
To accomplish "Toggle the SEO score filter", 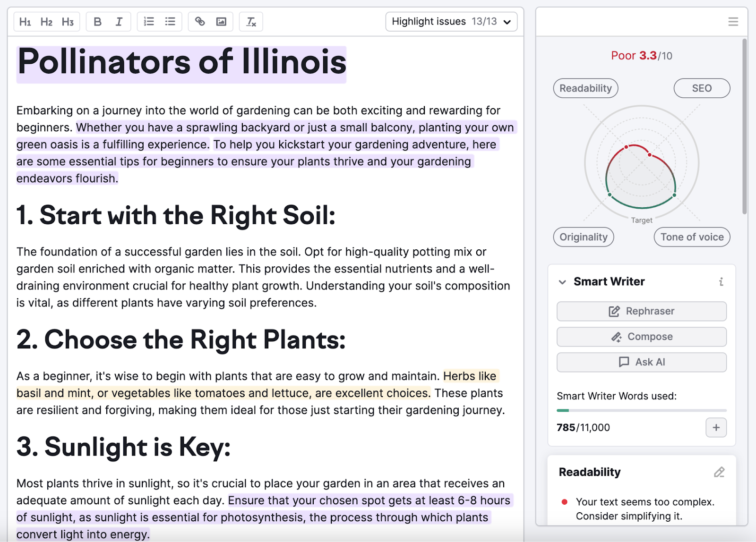I will point(702,88).
